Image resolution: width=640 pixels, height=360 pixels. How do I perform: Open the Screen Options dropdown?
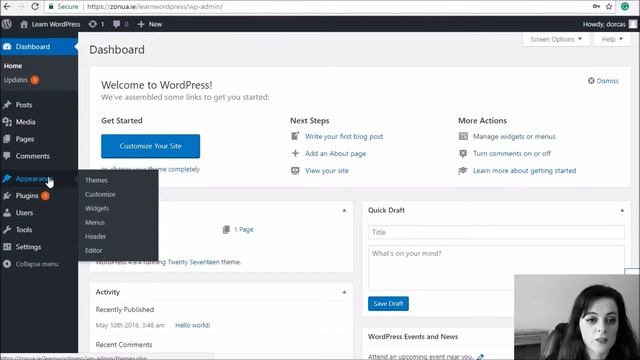coord(556,39)
